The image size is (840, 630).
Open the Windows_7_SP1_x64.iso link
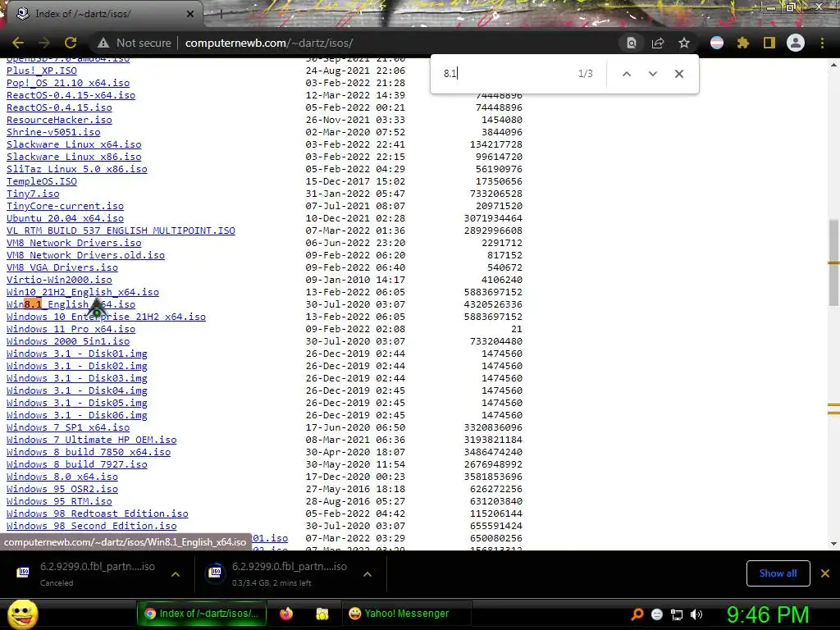click(x=68, y=427)
